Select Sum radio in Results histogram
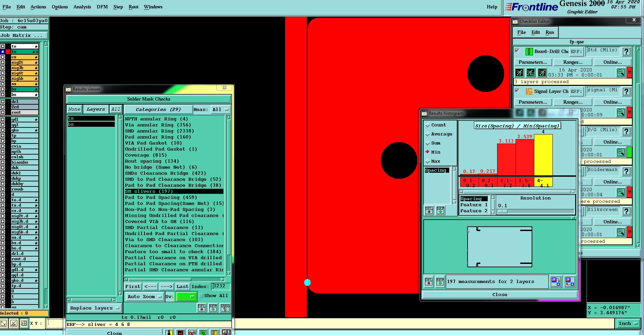Viewport: 644px width, 335px height. (x=428, y=143)
